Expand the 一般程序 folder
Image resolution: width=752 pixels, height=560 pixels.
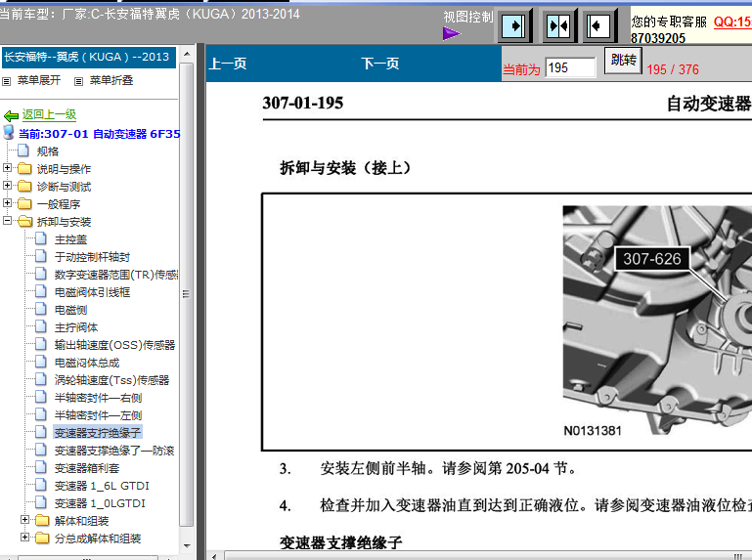pos(7,203)
